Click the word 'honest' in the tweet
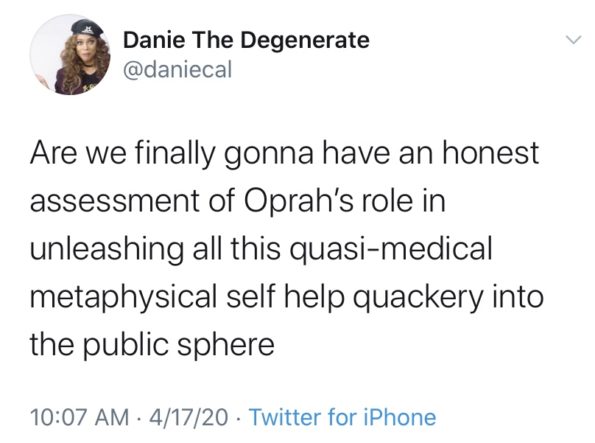 pos(489,153)
